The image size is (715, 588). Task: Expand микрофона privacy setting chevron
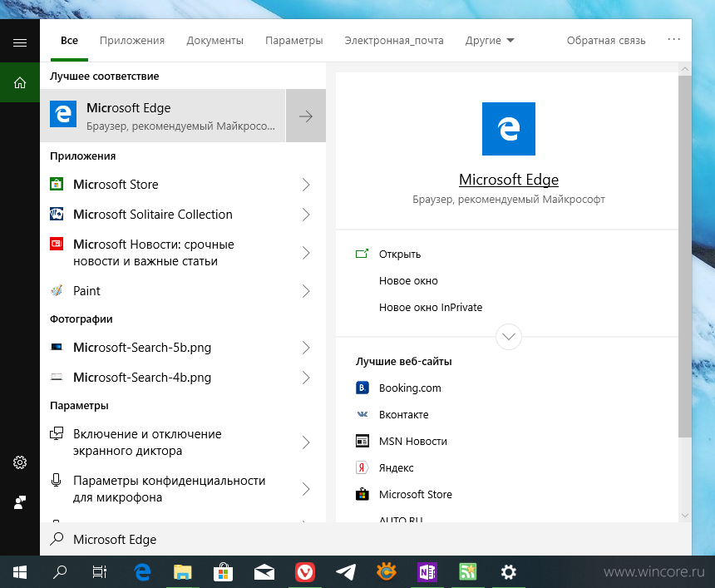tap(306, 489)
